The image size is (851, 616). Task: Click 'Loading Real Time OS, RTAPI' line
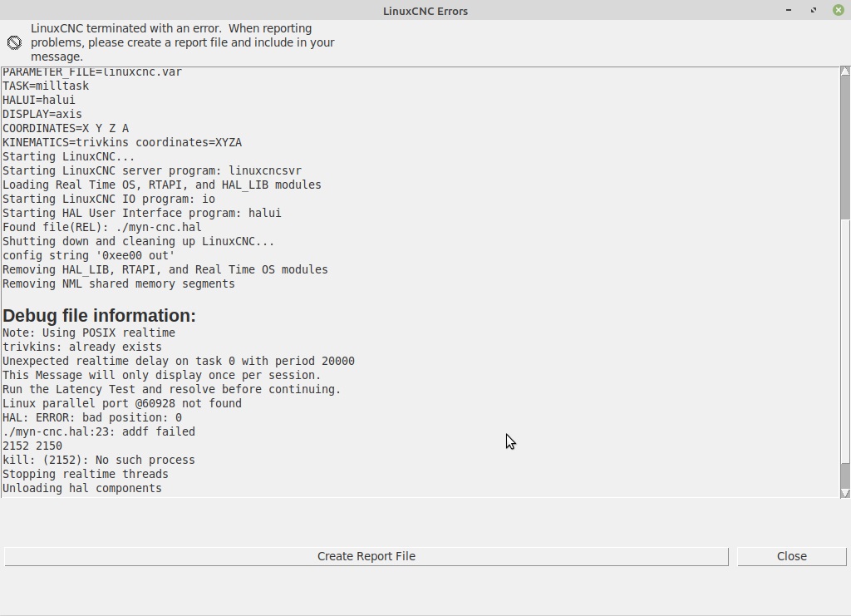[162, 185]
